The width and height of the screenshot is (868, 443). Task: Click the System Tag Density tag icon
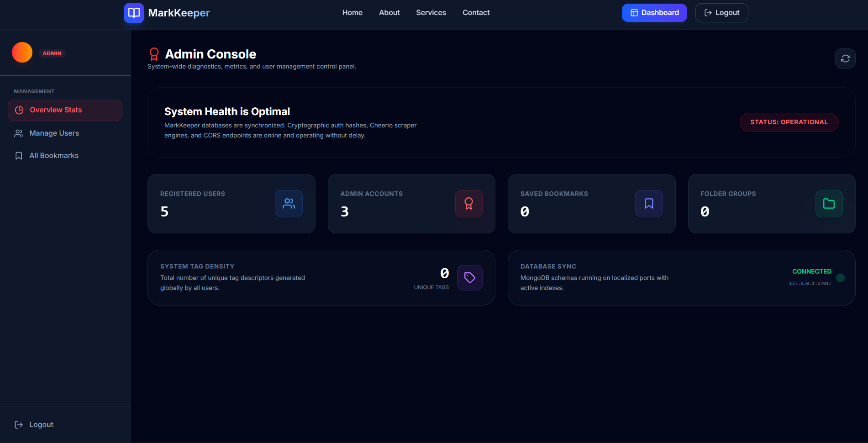[469, 278]
